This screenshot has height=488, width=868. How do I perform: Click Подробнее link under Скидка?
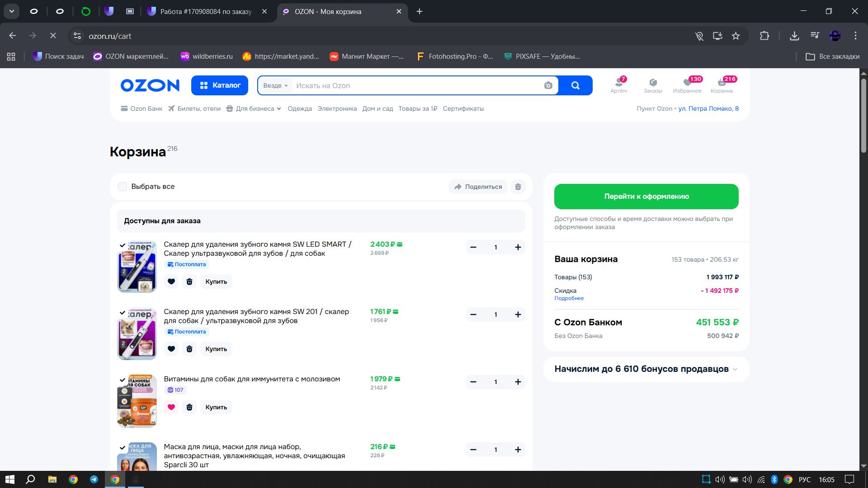pos(569,298)
